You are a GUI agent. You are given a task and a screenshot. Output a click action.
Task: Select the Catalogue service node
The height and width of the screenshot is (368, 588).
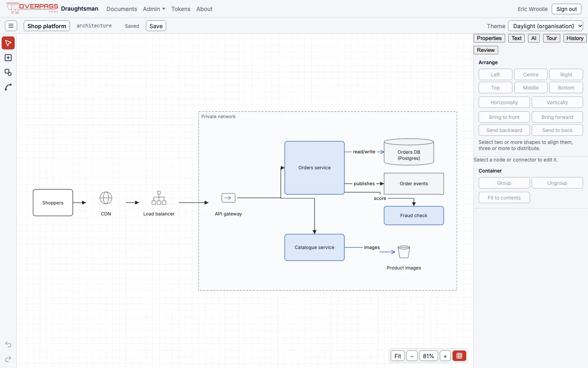click(314, 247)
